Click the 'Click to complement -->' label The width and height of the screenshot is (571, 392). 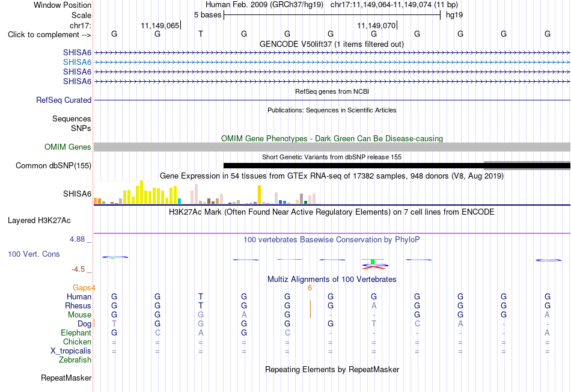49,35
